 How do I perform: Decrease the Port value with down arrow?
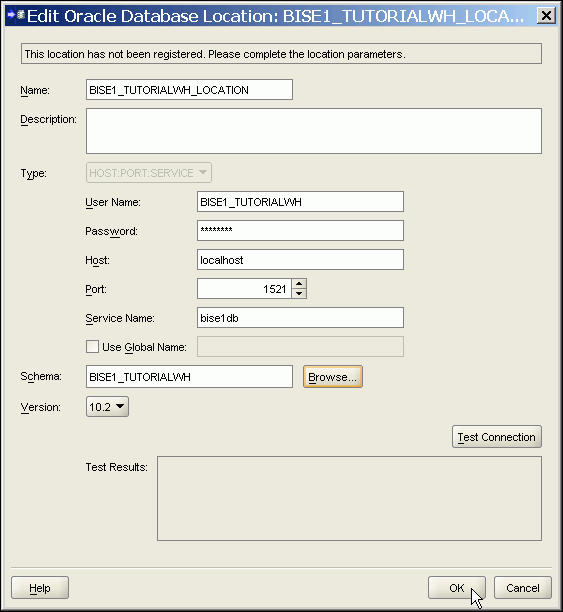[x=299, y=294]
